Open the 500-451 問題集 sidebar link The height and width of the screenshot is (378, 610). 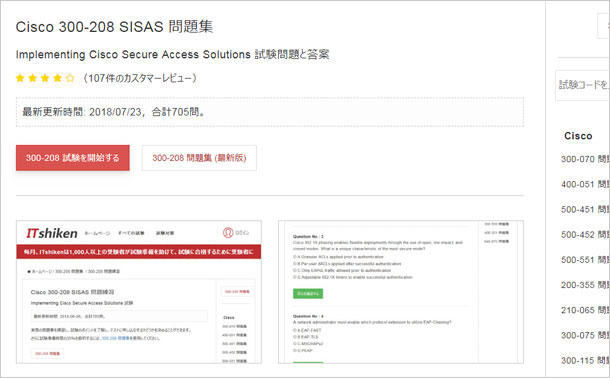pyautogui.click(x=585, y=210)
